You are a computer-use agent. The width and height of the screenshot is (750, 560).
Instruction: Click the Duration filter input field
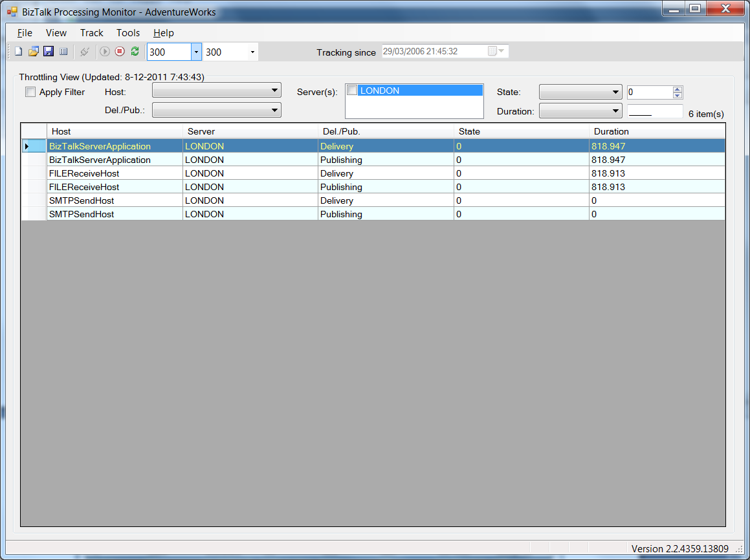pyautogui.click(x=655, y=111)
